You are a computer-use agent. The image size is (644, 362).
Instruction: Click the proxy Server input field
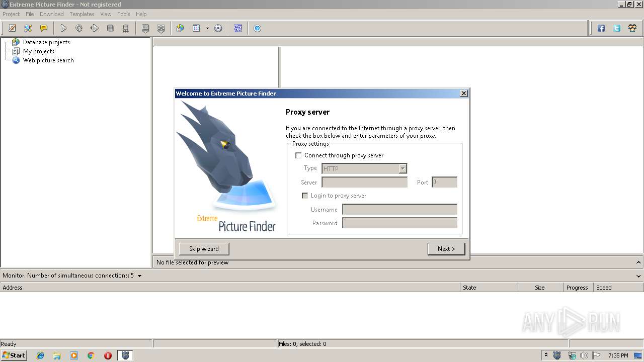tap(365, 182)
